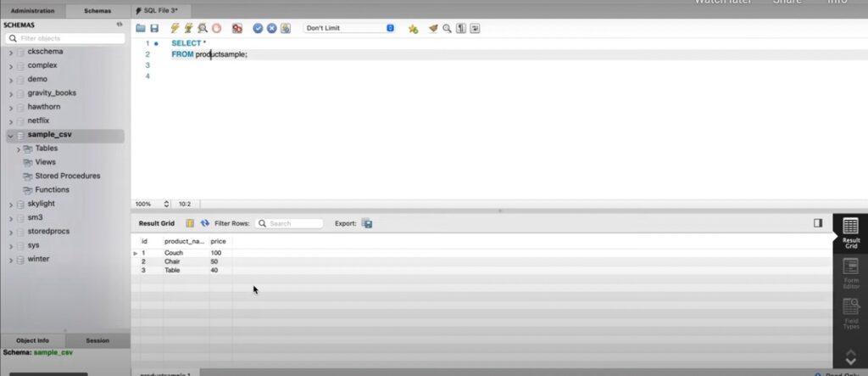Select the Table cell in product column
This screenshot has height=376, width=868.
(172, 271)
